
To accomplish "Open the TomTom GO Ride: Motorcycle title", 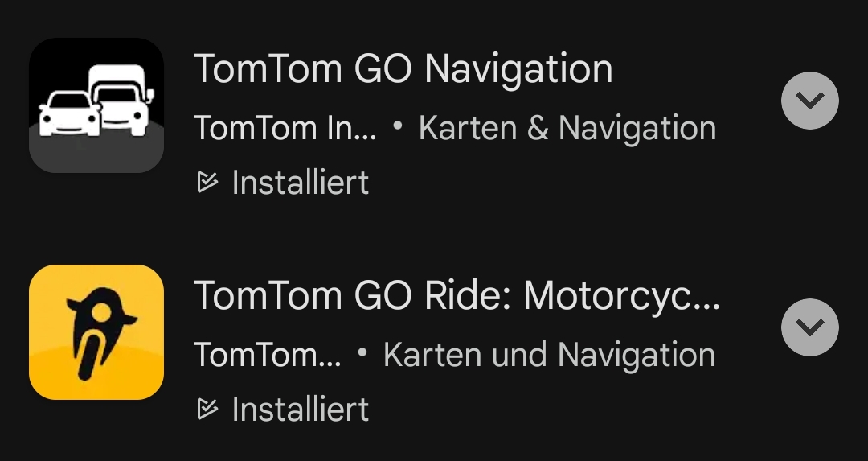I will click(x=457, y=296).
